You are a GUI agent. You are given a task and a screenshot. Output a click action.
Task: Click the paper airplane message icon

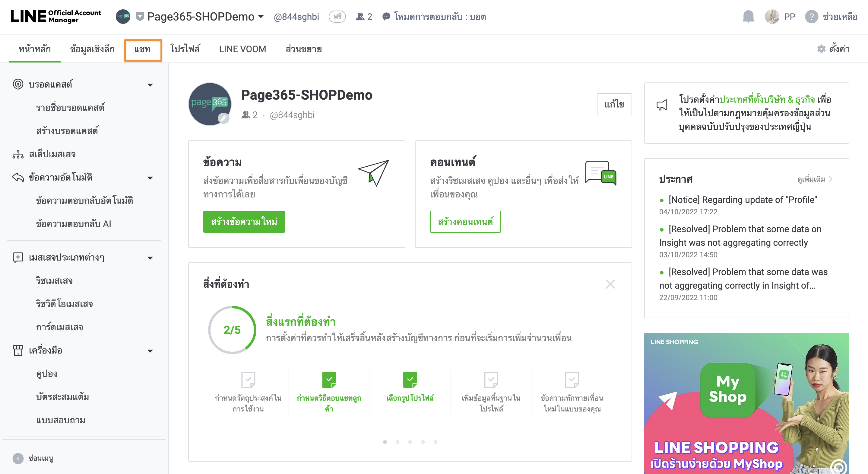click(x=373, y=173)
